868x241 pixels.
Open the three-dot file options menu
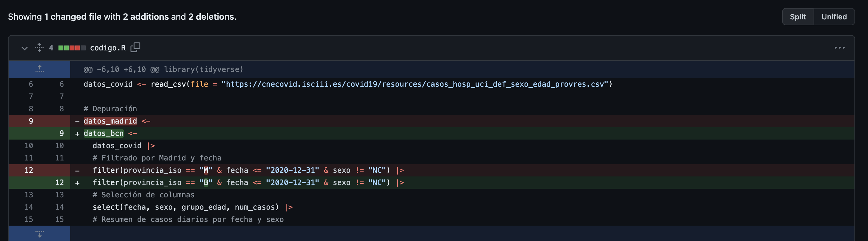tap(839, 48)
